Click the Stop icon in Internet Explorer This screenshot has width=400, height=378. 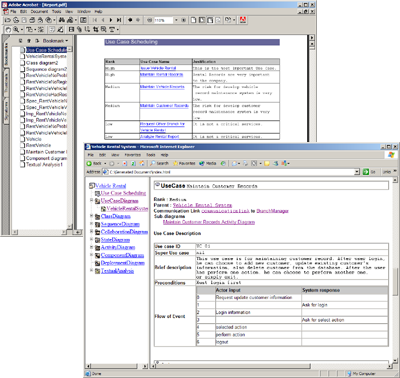pos(124,163)
